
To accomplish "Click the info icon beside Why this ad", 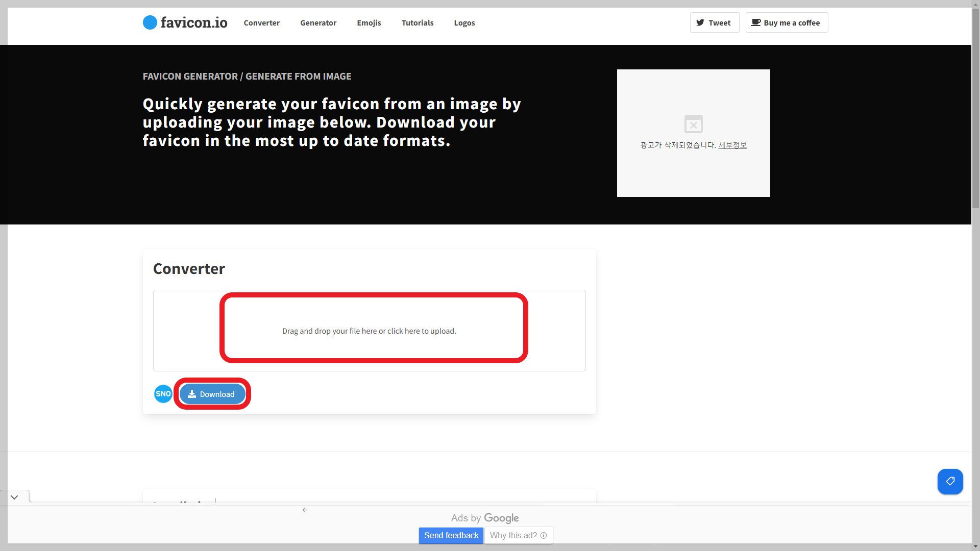I will click(x=544, y=535).
